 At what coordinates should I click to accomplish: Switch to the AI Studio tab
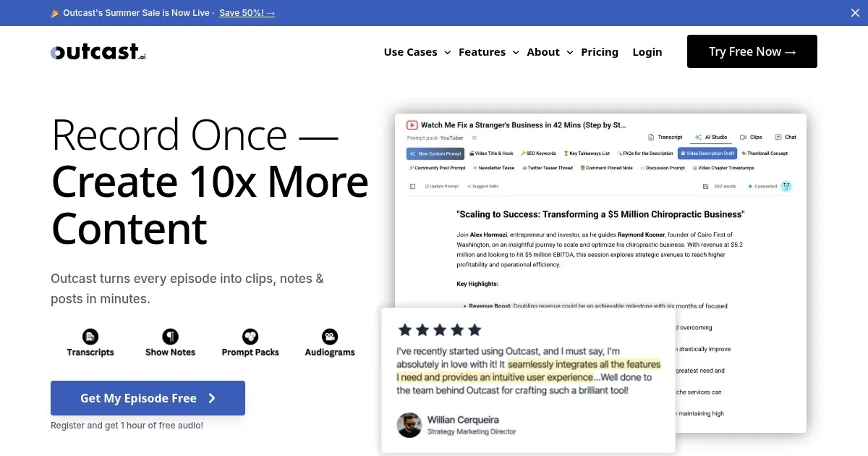tap(711, 137)
